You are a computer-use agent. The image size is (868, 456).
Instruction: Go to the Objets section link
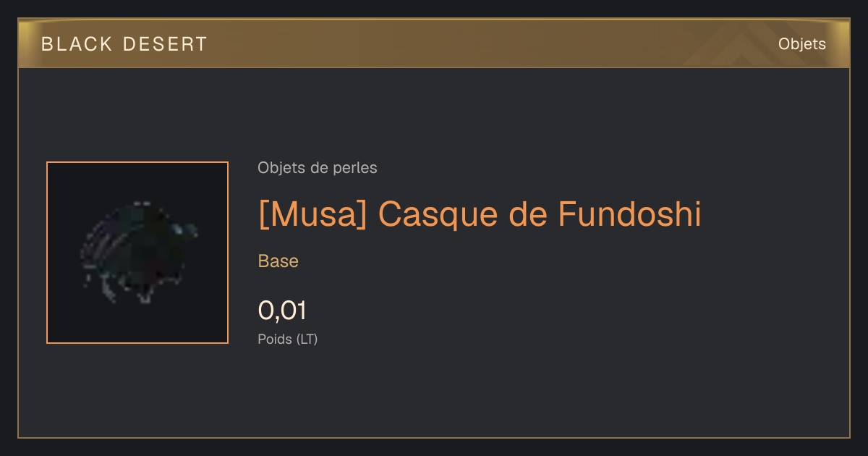(x=801, y=44)
